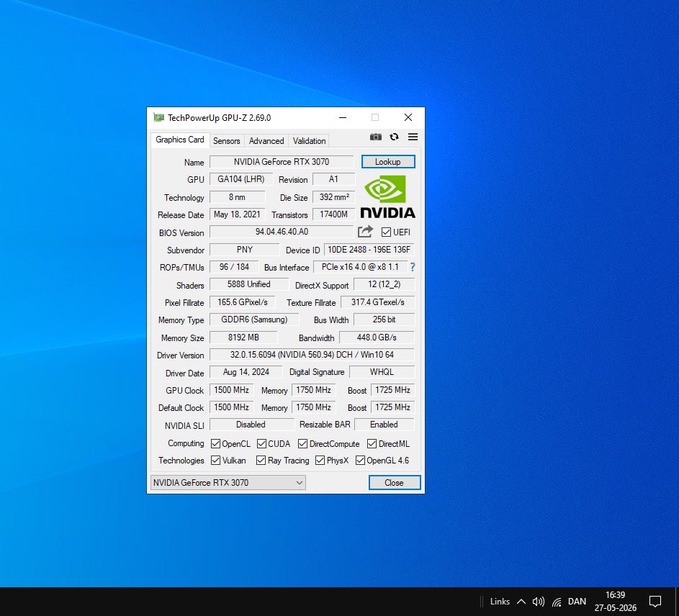Click the Pixel Fillrate 165.6 GPixel/s field

click(243, 302)
